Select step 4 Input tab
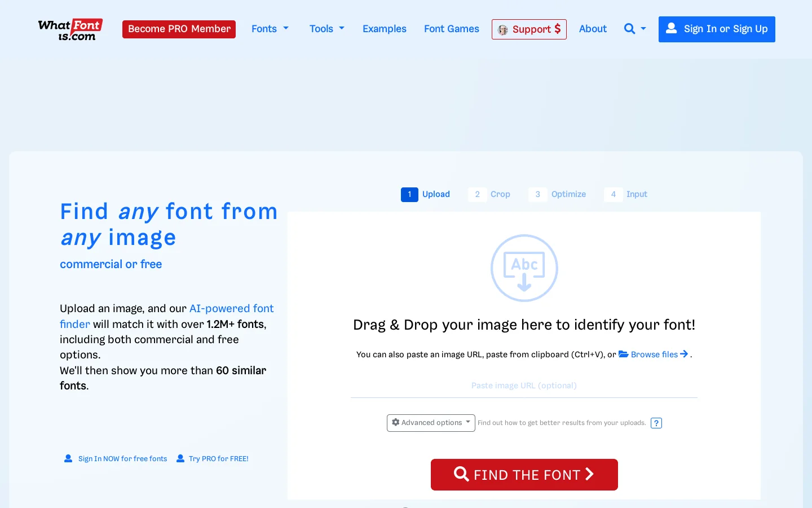Image resolution: width=812 pixels, height=508 pixels. 625,194
